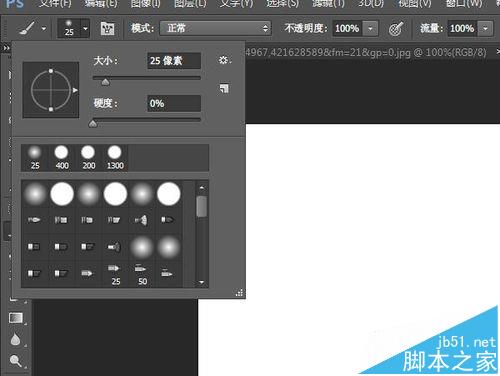Open the 选择(S) menu

click(x=282, y=4)
